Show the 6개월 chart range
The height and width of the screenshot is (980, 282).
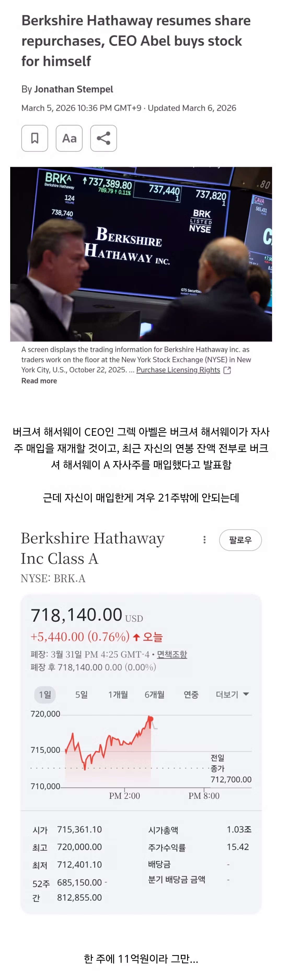click(154, 695)
